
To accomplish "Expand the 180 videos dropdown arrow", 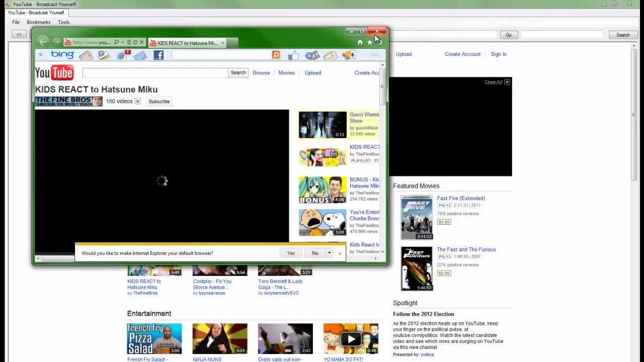I will tap(137, 102).
